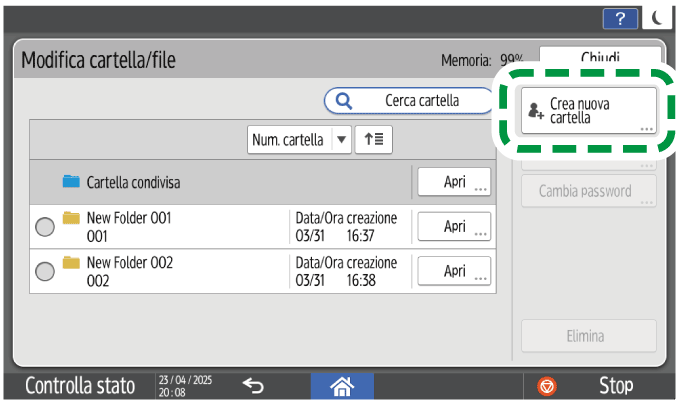Click the blue shared folder icon
This screenshot has height=404, width=684.
point(71,181)
